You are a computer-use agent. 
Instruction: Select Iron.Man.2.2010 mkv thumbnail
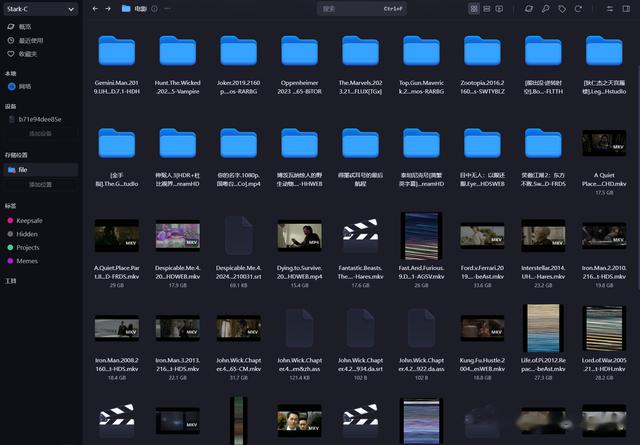coord(604,236)
